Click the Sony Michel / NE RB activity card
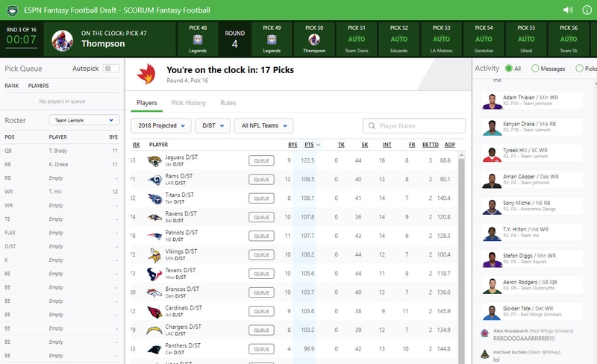 coord(531,207)
